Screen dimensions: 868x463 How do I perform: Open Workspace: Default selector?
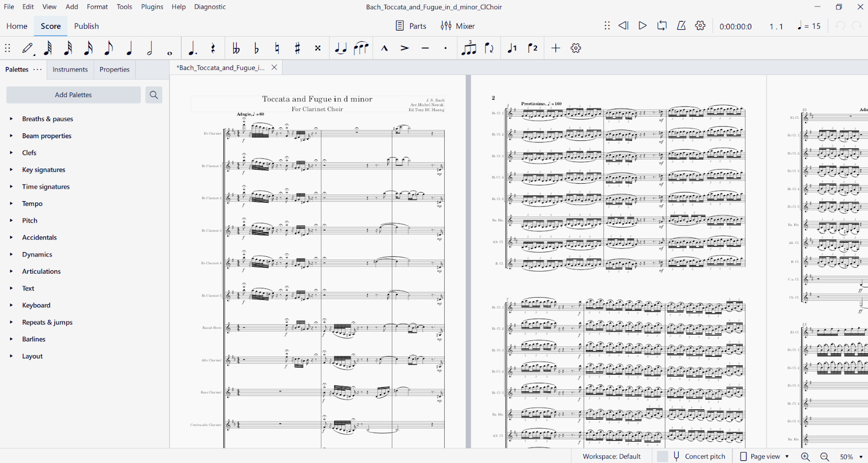pos(611,456)
